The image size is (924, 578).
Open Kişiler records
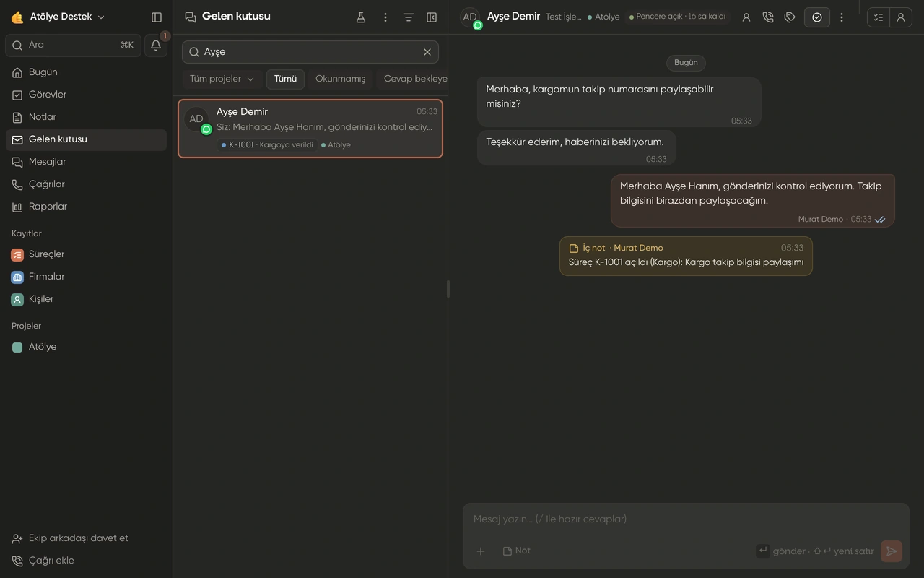(x=86, y=299)
